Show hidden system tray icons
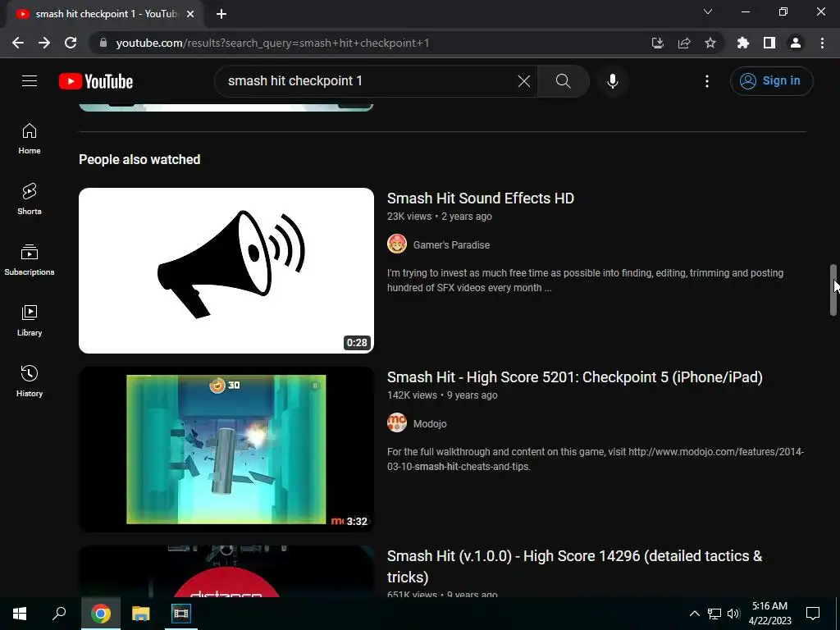This screenshot has height=630, width=840. click(694, 614)
